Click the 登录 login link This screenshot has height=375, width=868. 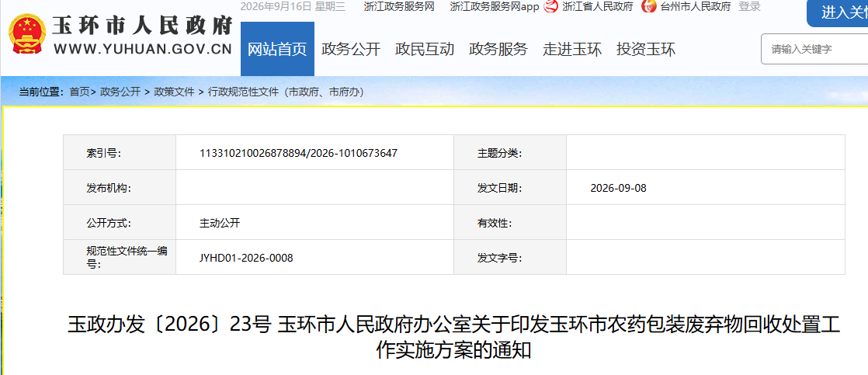tap(749, 7)
